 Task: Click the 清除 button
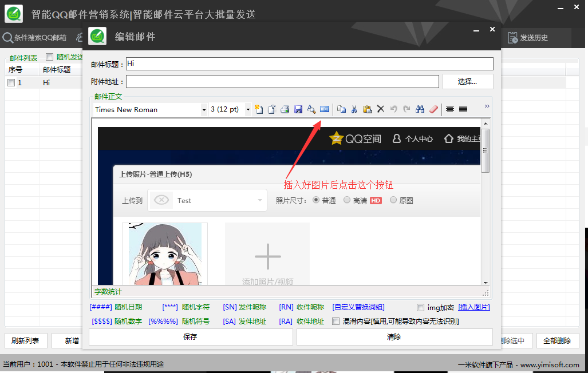point(394,336)
